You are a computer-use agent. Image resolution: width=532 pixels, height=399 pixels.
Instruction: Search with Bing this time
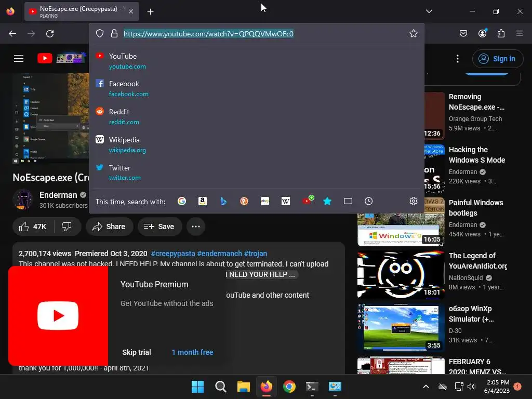(223, 201)
